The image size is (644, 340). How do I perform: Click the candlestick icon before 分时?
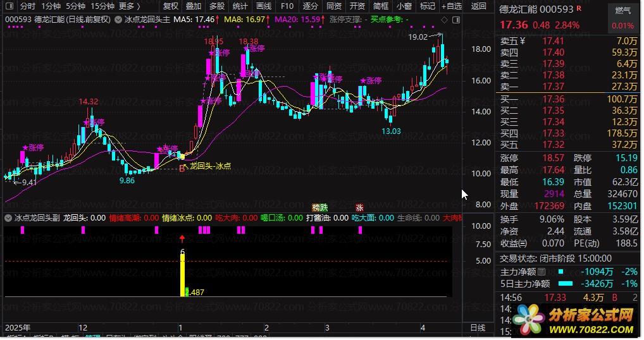pyautogui.click(x=9, y=6)
